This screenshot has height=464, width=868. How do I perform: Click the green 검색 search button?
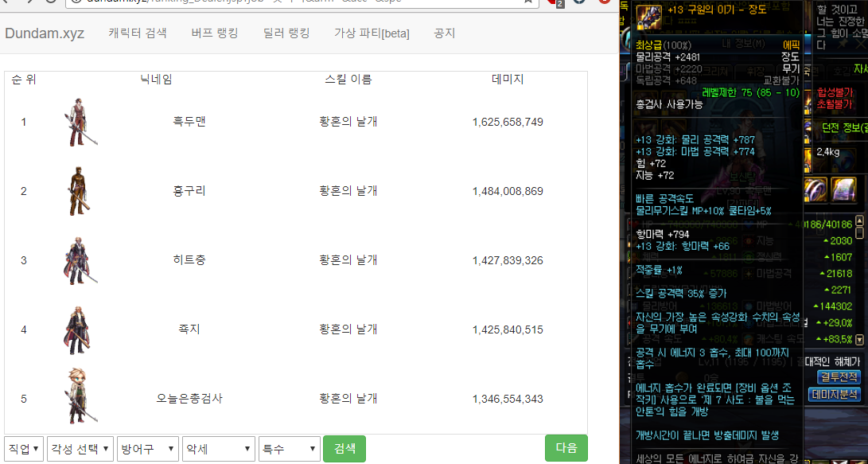[344, 449]
